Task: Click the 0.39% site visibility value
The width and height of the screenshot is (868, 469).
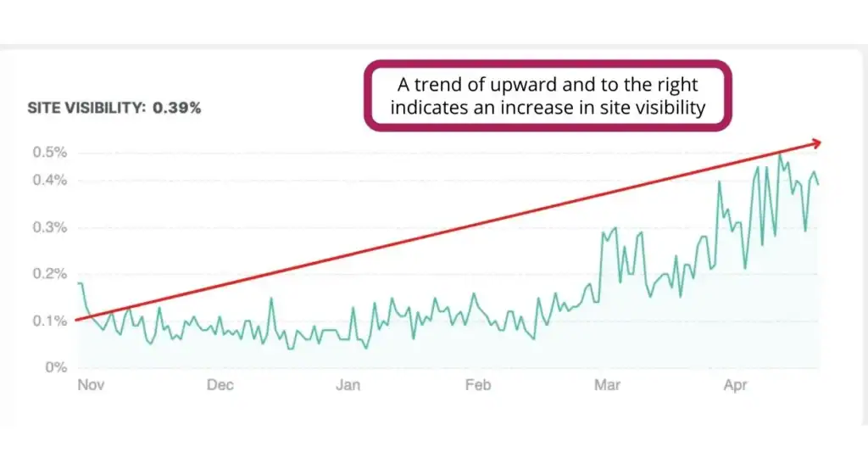Action: [x=176, y=109]
